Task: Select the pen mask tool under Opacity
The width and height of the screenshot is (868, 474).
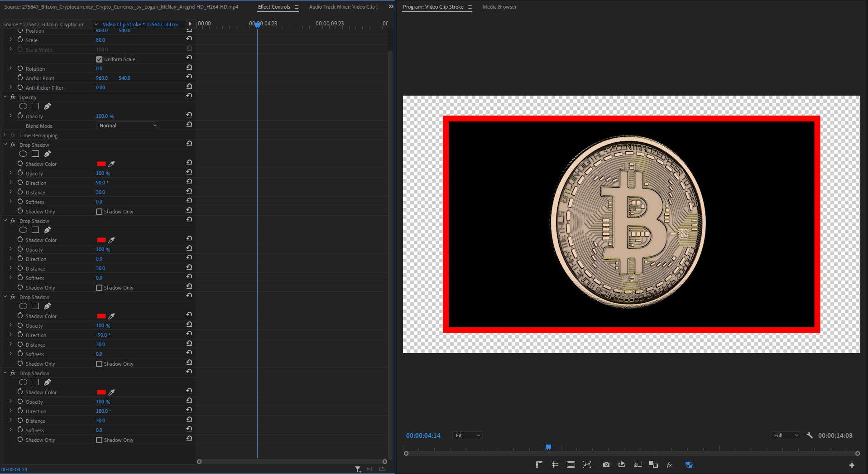Action: (x=47, y=106)
